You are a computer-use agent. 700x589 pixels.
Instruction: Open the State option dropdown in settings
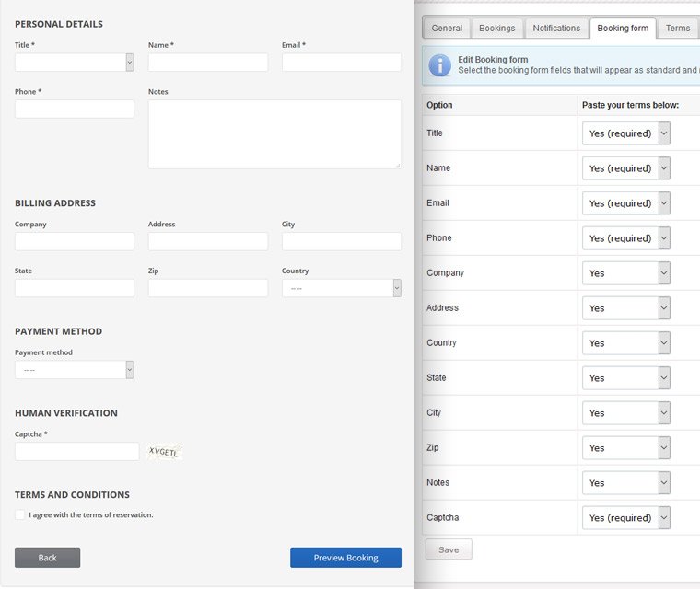click(626, 378)
